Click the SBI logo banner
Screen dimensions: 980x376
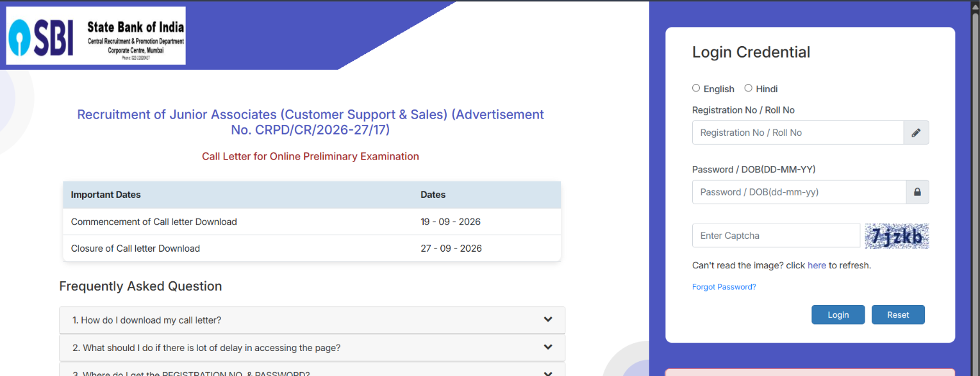96,36
